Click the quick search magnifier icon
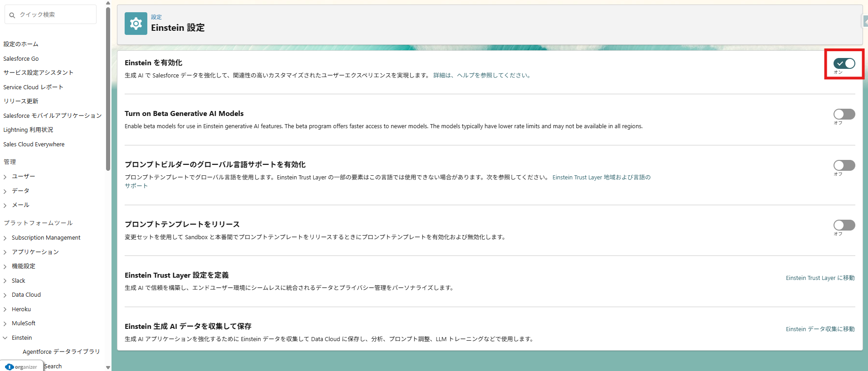 click(12, 15)
